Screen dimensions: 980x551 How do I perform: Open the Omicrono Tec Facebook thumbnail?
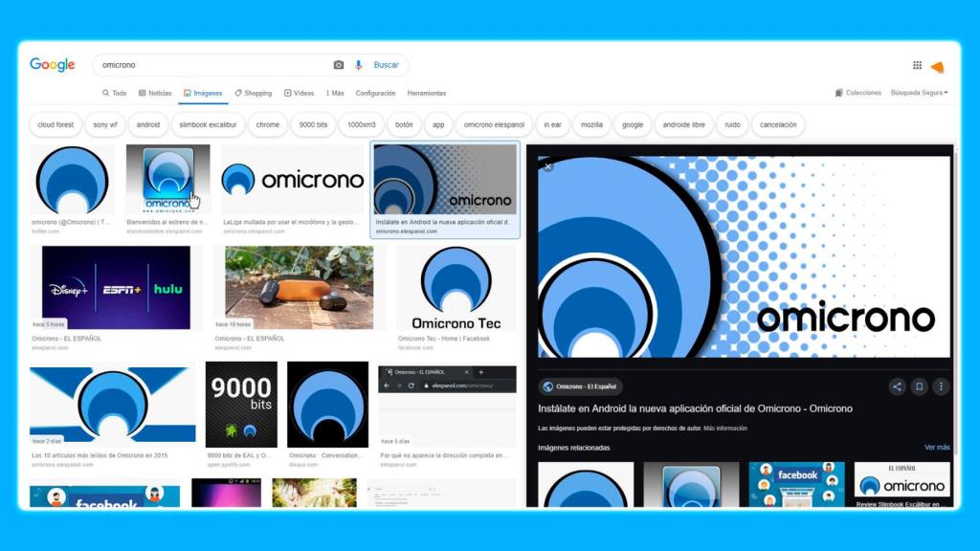click(457, 288)
